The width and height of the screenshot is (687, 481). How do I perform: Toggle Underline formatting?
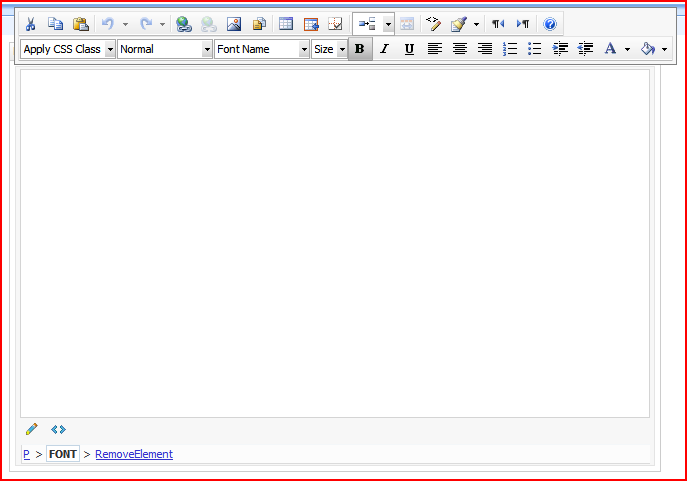pos(409,49)
